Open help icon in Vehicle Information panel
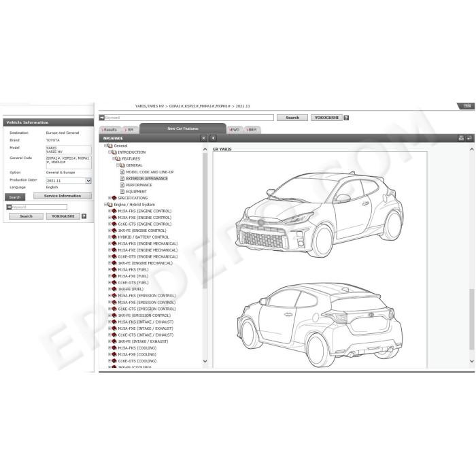476x476 pixels. (84, 216)
